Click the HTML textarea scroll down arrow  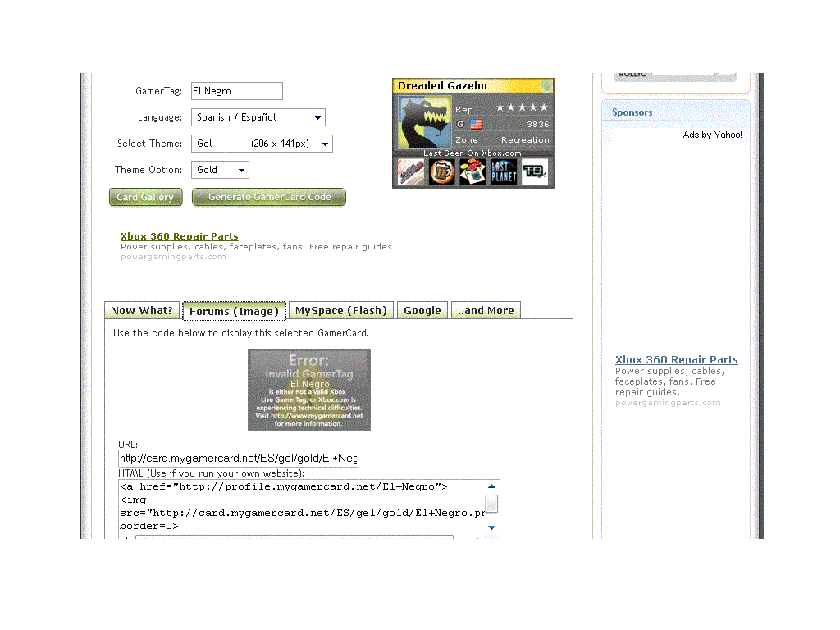coord(492,527)
